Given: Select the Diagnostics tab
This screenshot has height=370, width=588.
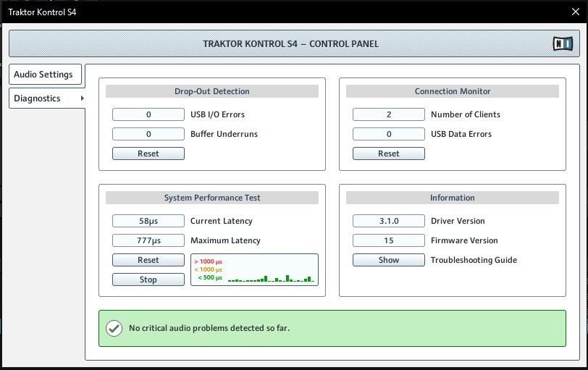Looking at the screenshot, I should pyautogui.click(x=47, y=98).
